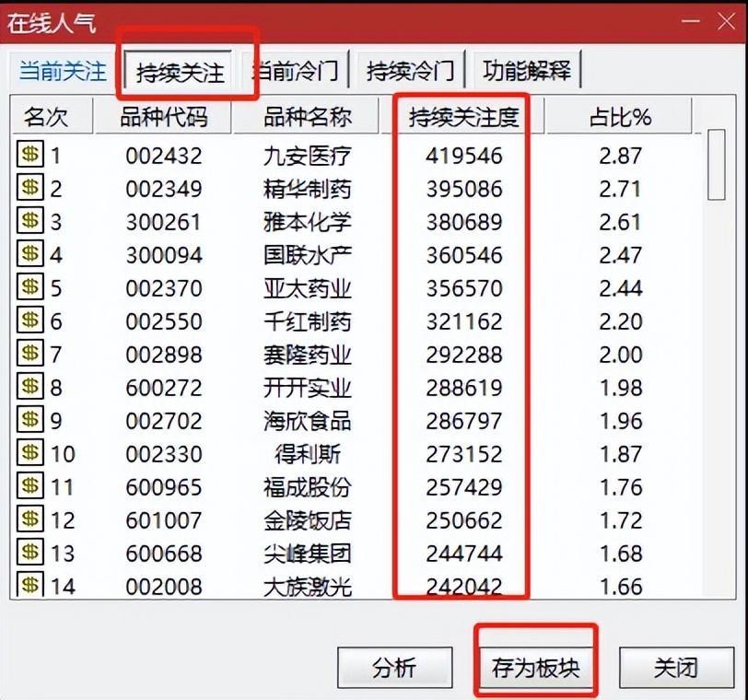Image resolution: width=748 pixels, height=700 pixels.
Task: Click the dollar icon beside rank 7
Action: point(30,355)
